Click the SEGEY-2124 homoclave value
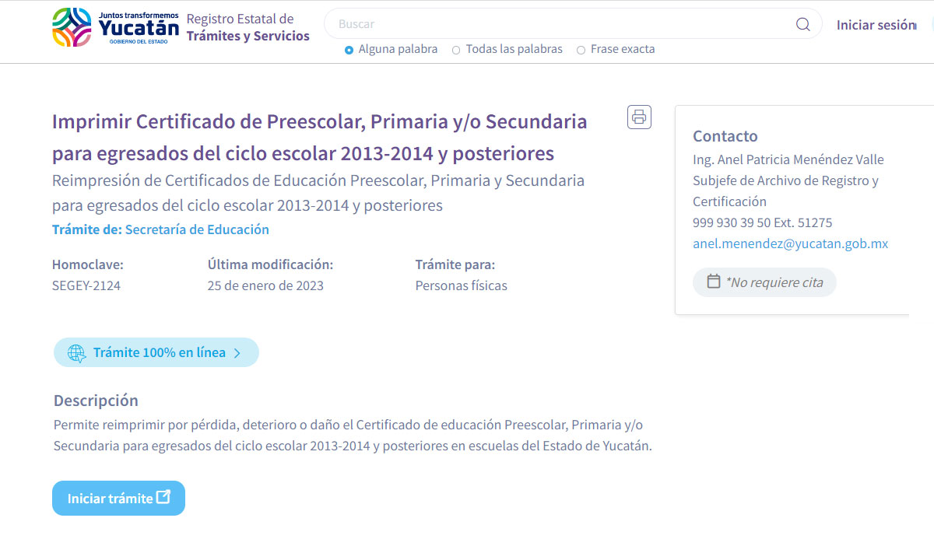Image resolution: width=934 pixels, height=560 pixels. click(86, 285)
